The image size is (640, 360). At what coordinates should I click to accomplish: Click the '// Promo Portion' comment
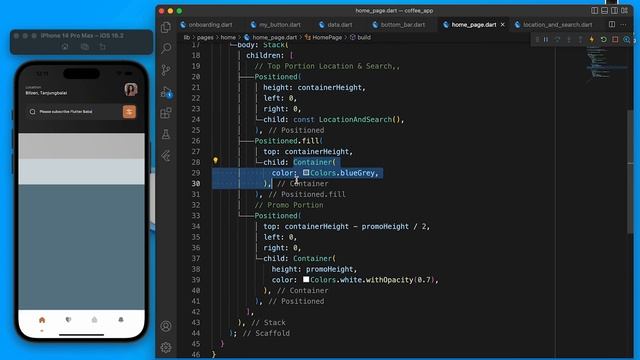coord(289,205)
